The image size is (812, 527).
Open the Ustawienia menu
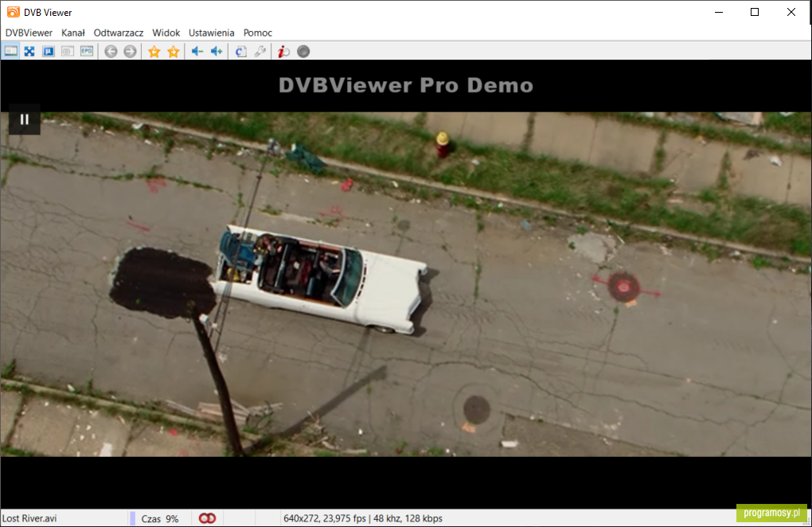point(211,33)
